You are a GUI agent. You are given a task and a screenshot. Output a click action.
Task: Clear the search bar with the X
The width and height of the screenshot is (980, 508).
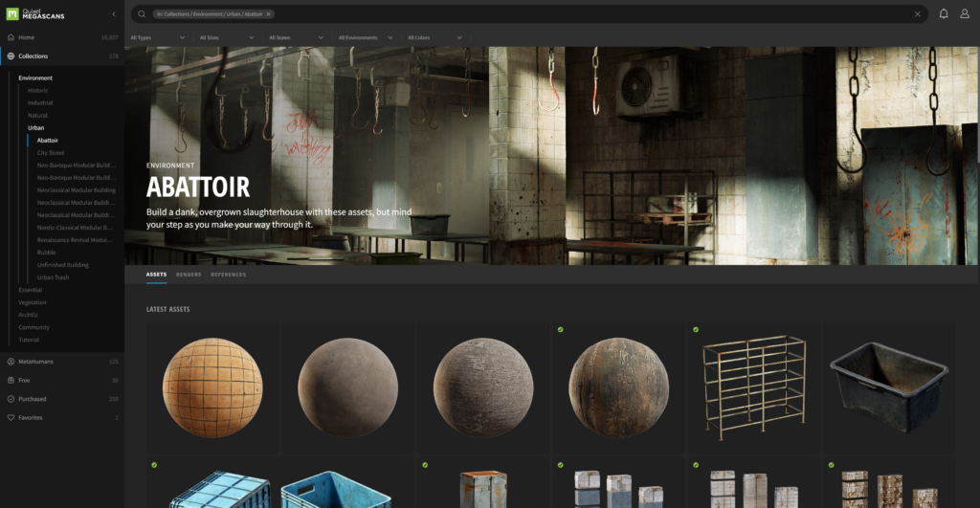[918, 13]
